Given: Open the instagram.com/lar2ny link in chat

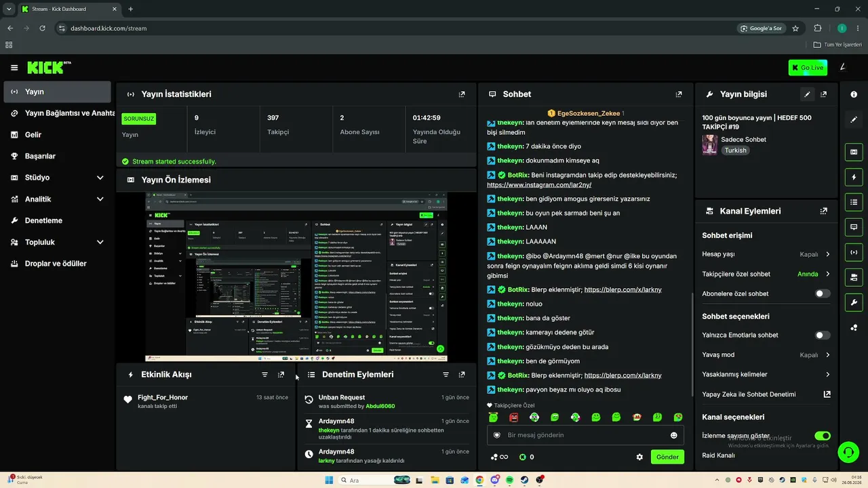Looking at the screenshot, I should 539,184.
